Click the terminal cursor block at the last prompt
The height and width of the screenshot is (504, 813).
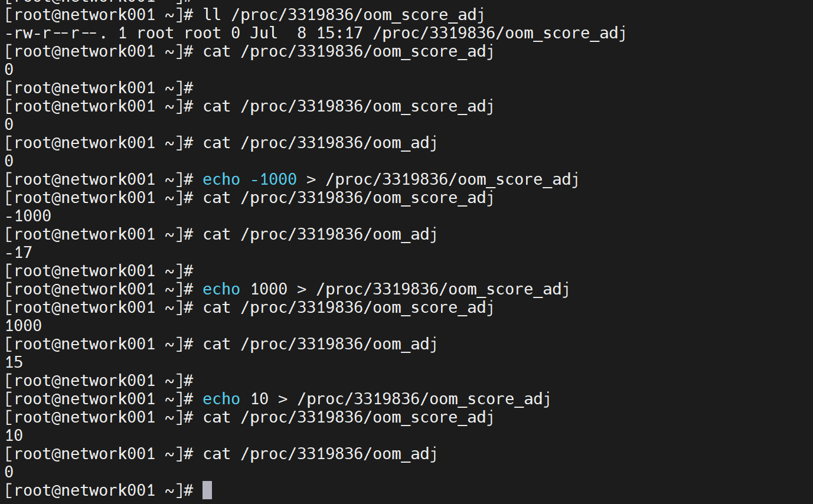point(207,490)
